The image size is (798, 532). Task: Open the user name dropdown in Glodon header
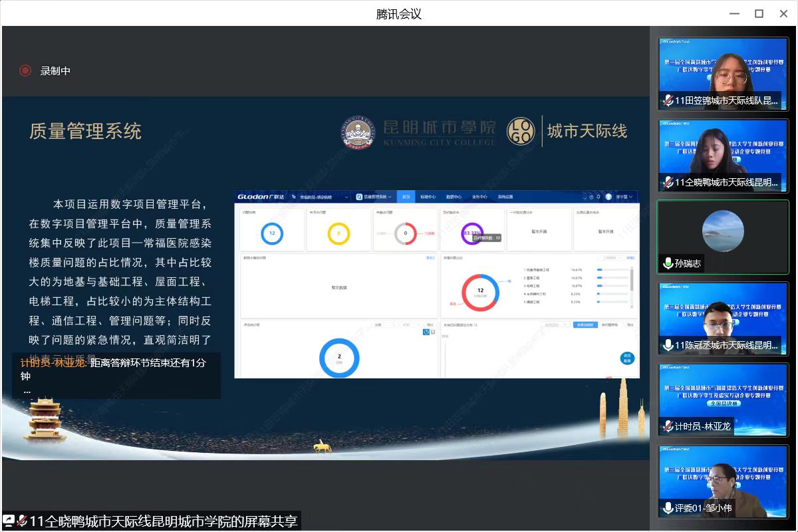[x=624, y=197]
